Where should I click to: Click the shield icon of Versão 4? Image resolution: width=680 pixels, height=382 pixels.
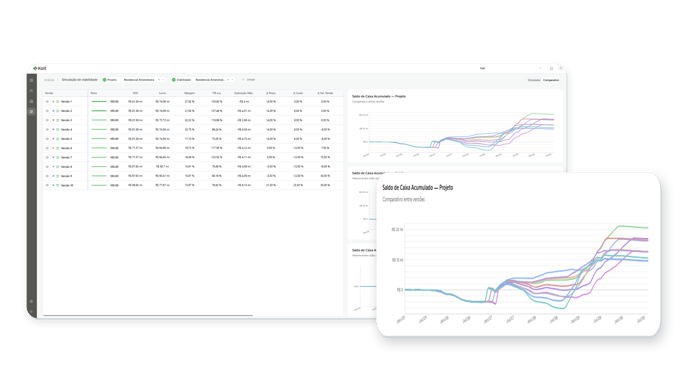pos(58,130)
